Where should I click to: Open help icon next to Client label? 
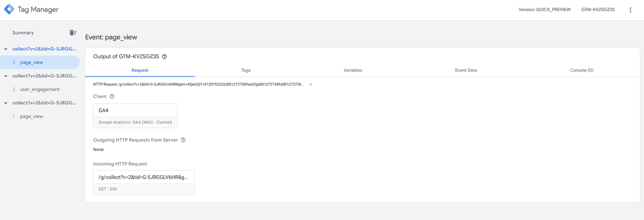112,96
